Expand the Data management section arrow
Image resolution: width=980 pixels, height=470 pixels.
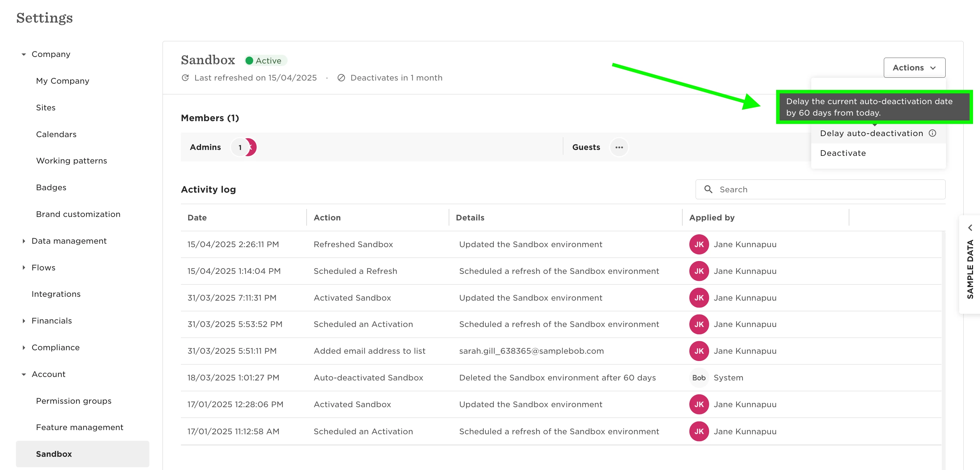tap(24, 241)
